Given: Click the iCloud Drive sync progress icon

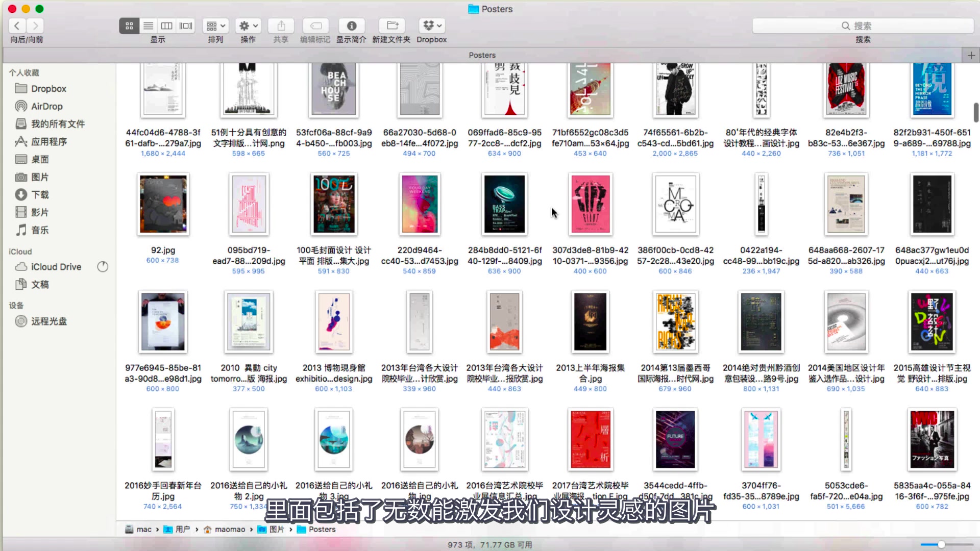Looking at the screenshot, I should tap(103, 267).
